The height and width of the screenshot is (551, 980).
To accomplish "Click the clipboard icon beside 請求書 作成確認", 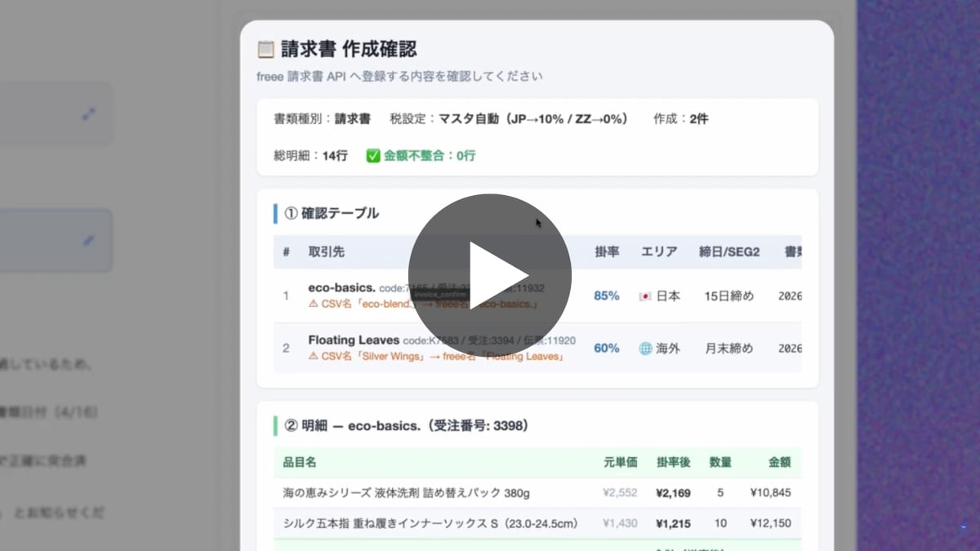I will point(265,49).
